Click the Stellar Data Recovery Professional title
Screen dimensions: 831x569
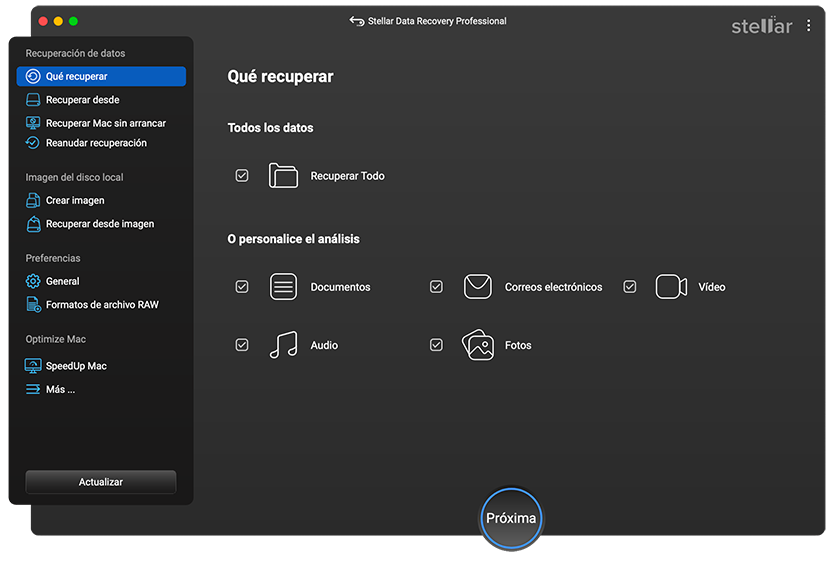coord(437,21)
